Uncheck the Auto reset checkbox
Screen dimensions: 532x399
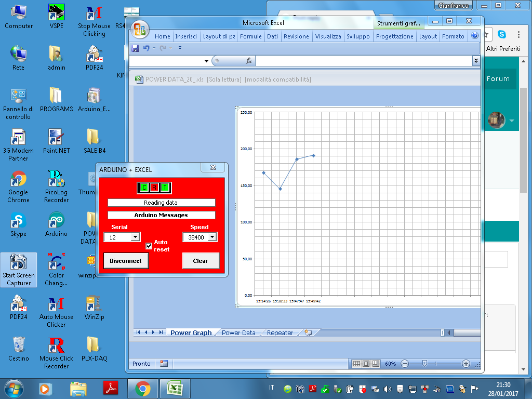coord(149,246)
